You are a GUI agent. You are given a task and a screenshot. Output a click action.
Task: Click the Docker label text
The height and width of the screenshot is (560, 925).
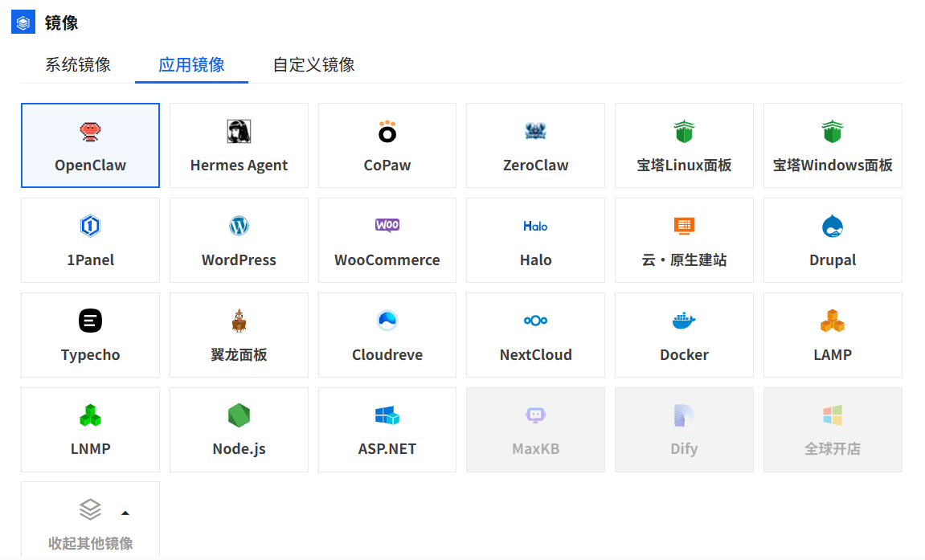[685, 355]
